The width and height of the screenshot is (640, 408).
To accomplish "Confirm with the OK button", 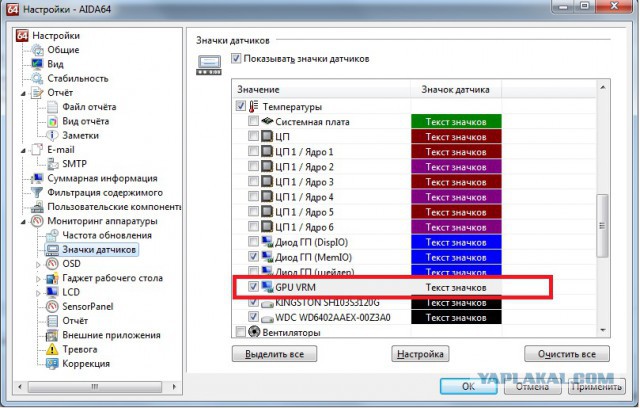I will coord(468,386).
